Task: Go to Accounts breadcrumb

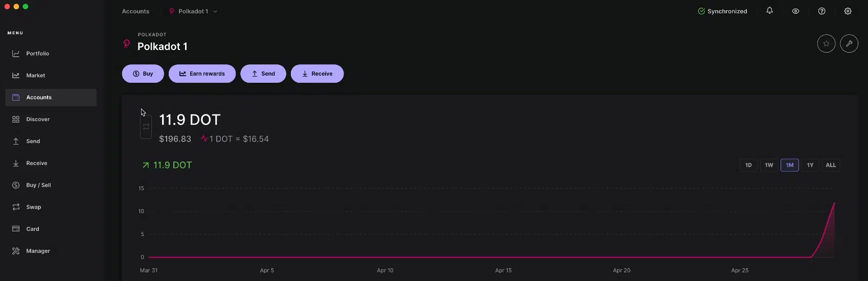Action: pyautogui.click(x=135, y=11)
